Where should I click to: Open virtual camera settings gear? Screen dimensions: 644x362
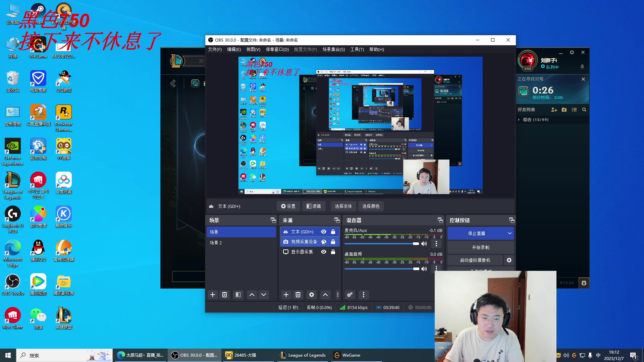[x=509, y=260]
